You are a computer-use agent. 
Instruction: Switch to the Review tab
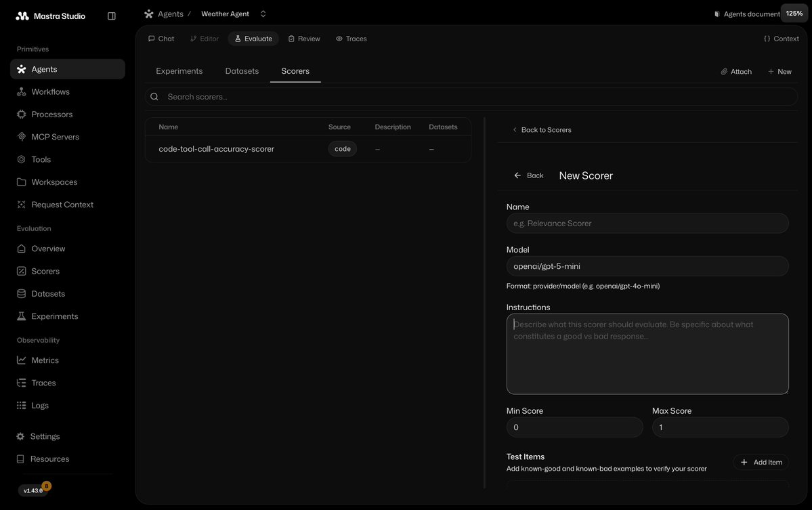coord(304,39)
